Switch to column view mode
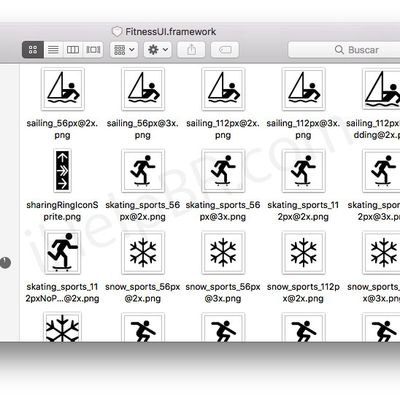The image size is (400, 400). pos(73,50)
